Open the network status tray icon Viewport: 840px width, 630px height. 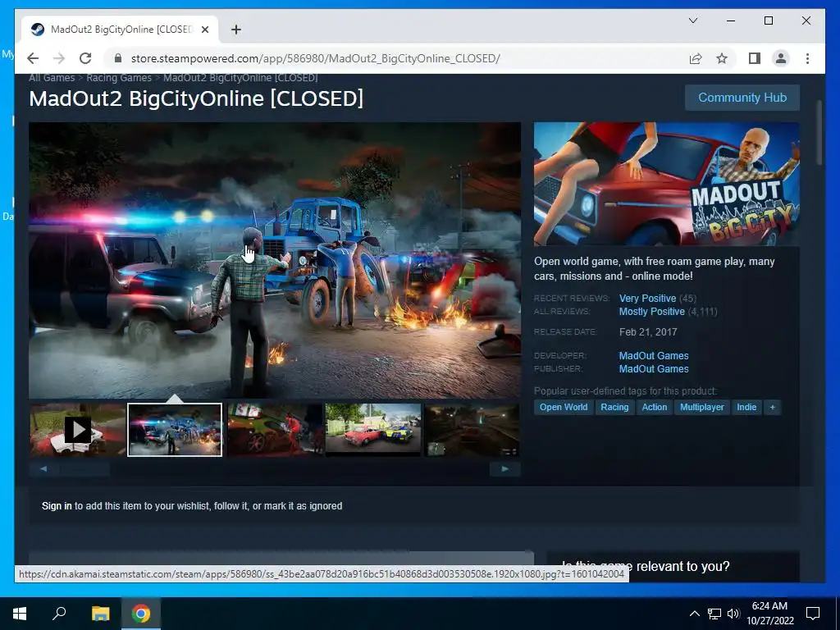(x=714, y=614)
